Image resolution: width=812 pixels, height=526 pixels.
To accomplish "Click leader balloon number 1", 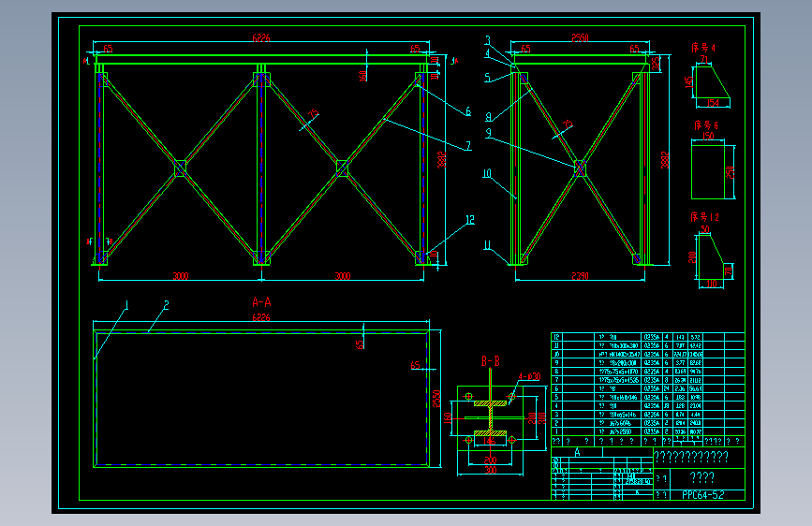I will pos(126,305).
